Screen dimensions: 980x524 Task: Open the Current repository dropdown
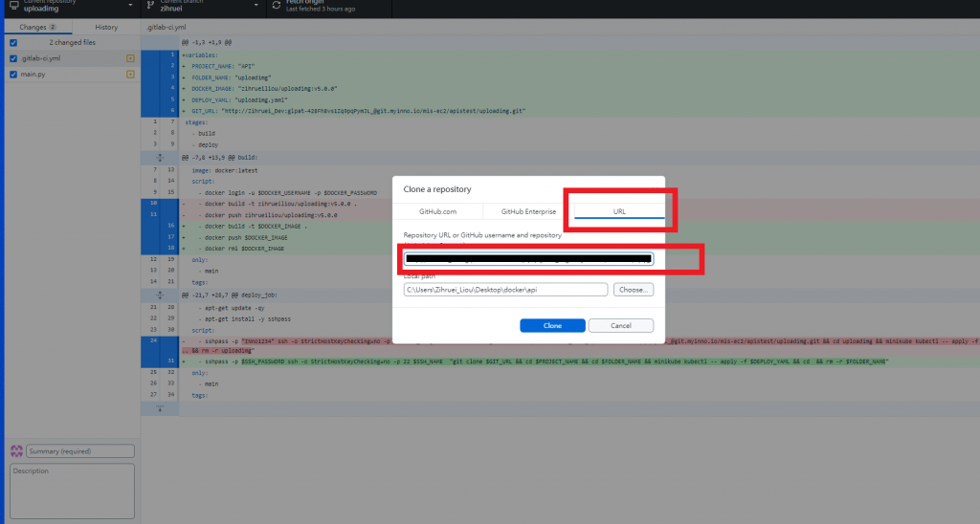pyautogui.click(x=73, y=7)
